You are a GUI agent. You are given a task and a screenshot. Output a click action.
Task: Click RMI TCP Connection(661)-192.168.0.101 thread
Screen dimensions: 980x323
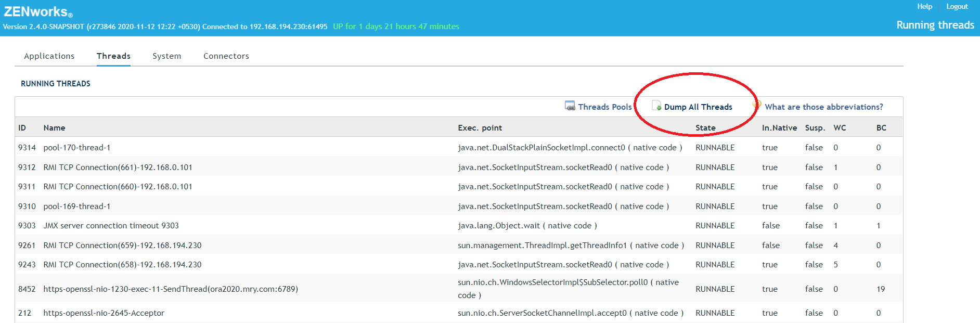pyautogui.click(x=118, y=167)
